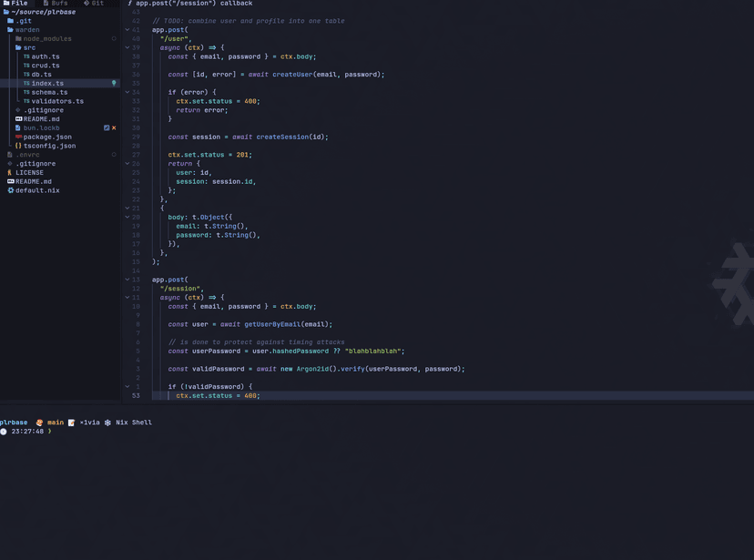Image resolution: width=754 pixels, height=560 pixels.
Task: Switch to the File tab in the explorer
Action: coord(15,3)
